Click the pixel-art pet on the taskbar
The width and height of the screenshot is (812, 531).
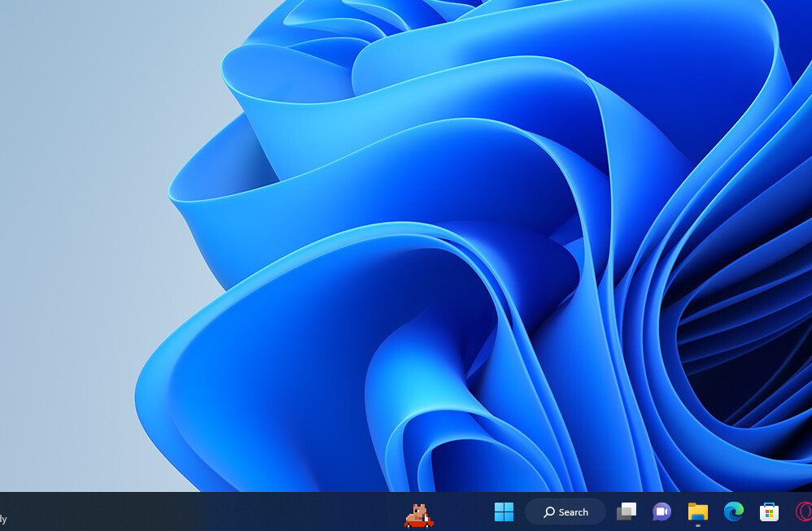[x=419, y=516]
